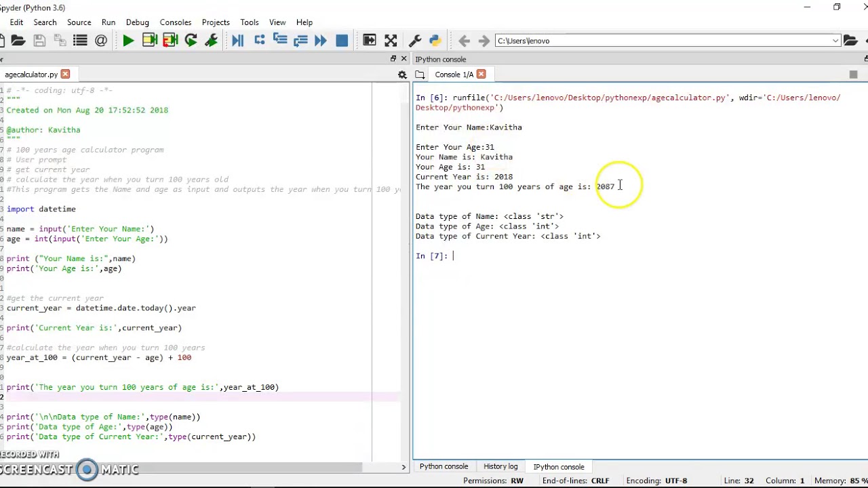Viewport: 868px width, 488px height.
Task: Re-run the last script
Action: (x=191, y=41)
